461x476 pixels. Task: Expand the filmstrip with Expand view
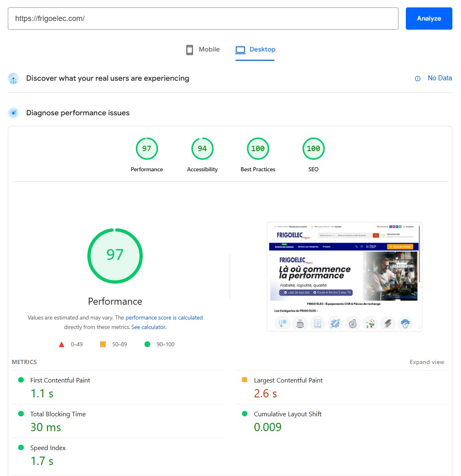427,362
